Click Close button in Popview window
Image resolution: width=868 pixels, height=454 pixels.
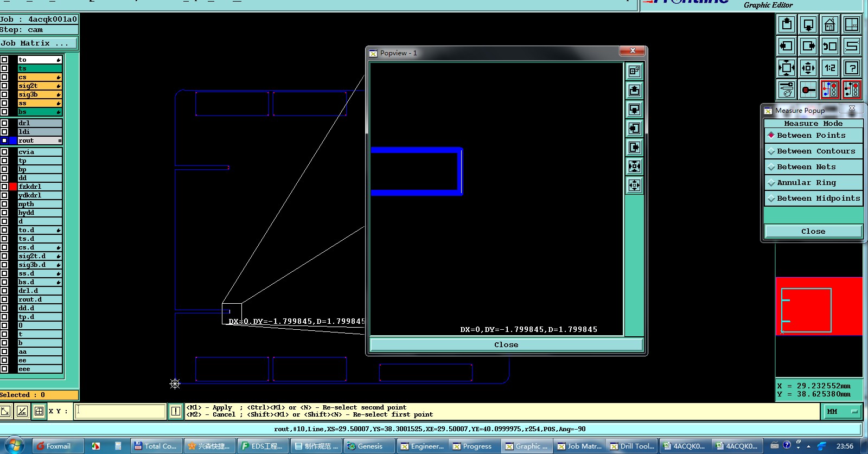(506, 344)
